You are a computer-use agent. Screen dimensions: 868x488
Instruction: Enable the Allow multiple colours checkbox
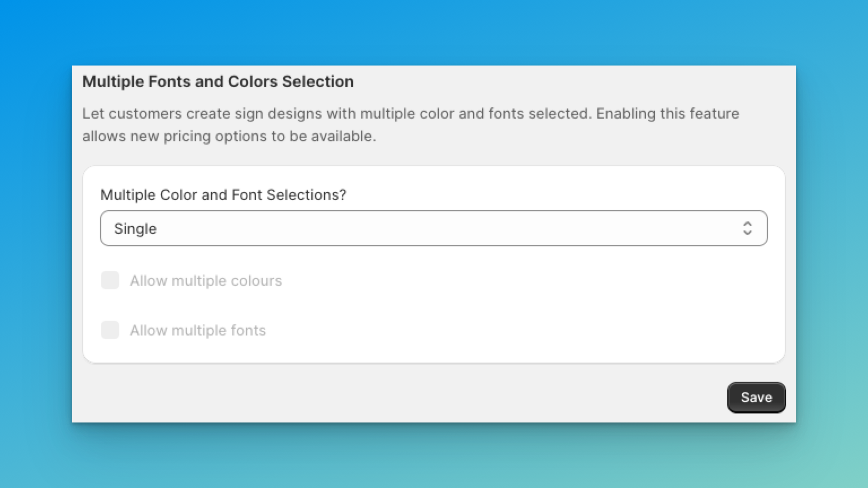(110, 280)
